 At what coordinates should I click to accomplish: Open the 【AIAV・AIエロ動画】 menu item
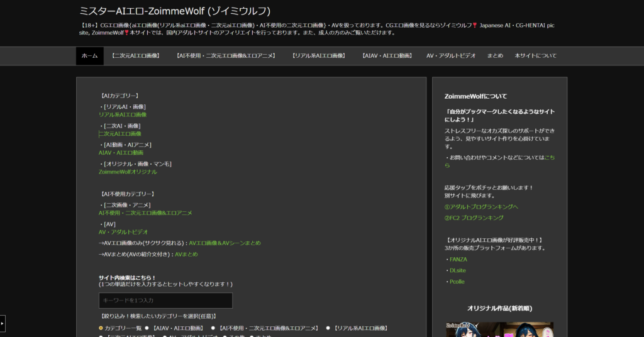click(x=387, y=56)
